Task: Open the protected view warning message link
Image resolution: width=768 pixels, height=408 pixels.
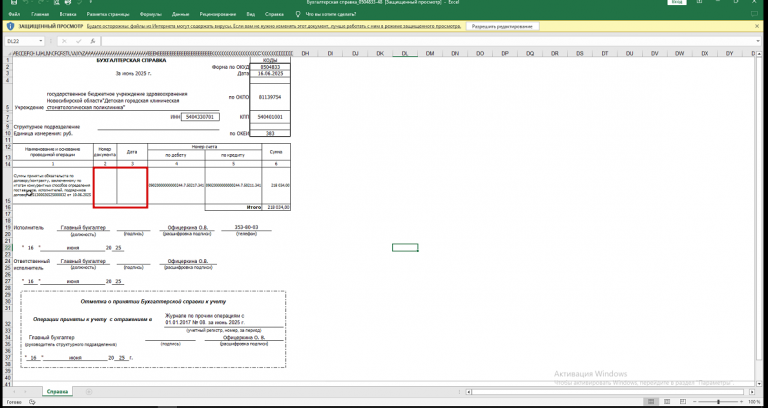Action: click(274, 26)
